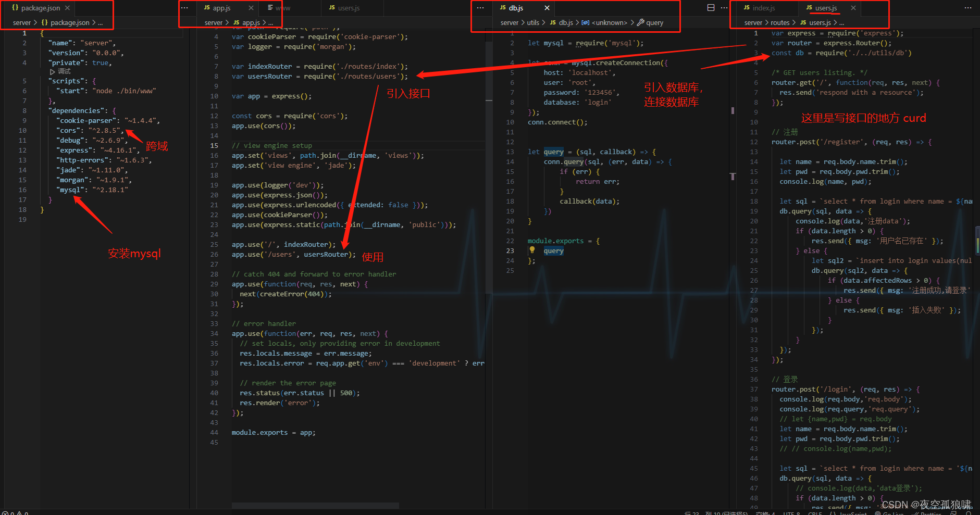Click 'module.exports = {' line in db.js
This screenshot has width=980, height=515.
pos(564,241)
